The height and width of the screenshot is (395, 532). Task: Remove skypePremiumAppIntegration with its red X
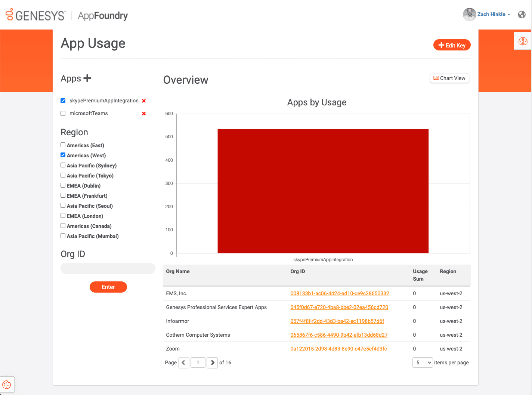[144, 101]
